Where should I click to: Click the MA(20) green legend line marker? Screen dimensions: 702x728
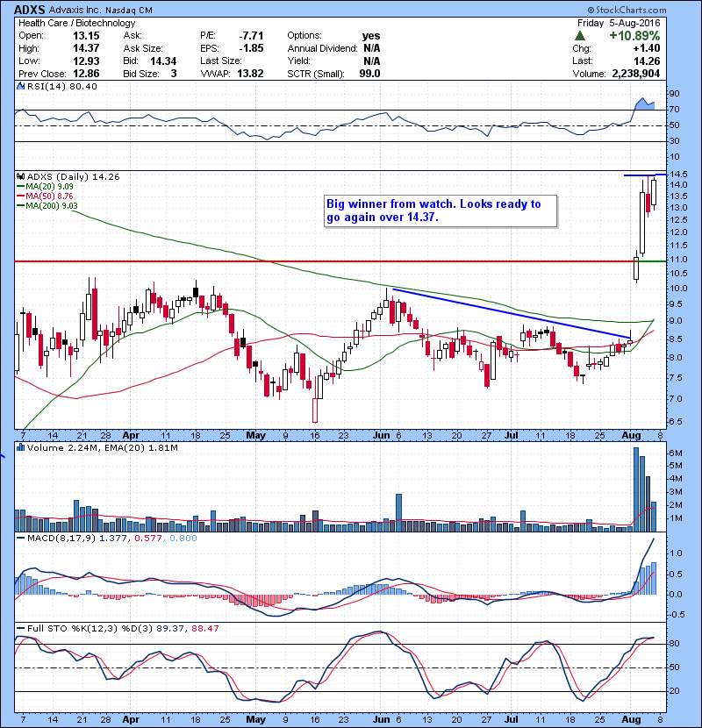point(21,186)
